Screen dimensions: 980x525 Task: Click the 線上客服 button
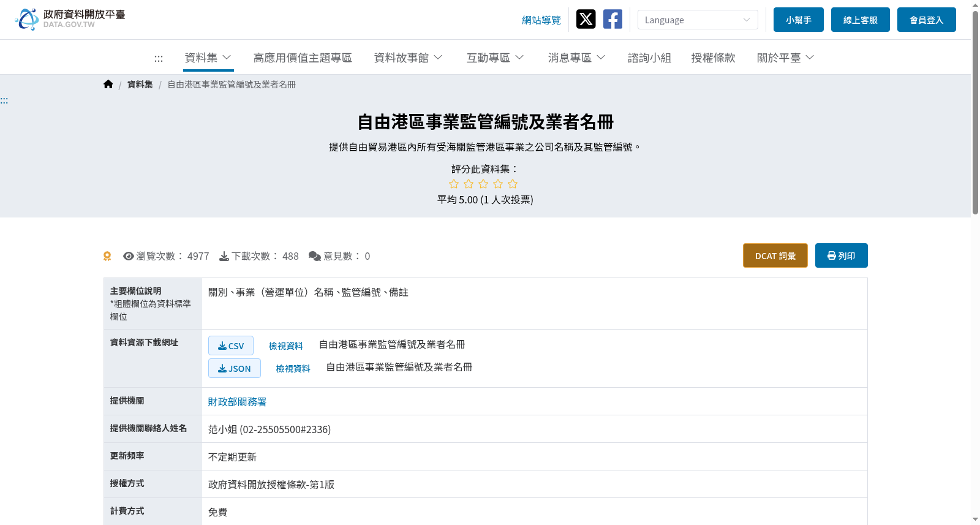[x=861, y=20]
